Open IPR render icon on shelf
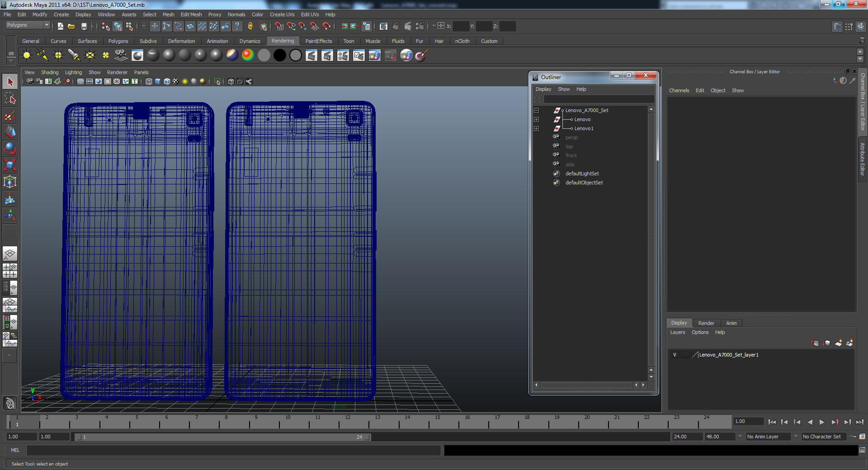This screenshot has width=868, height=470. [327, 56]
